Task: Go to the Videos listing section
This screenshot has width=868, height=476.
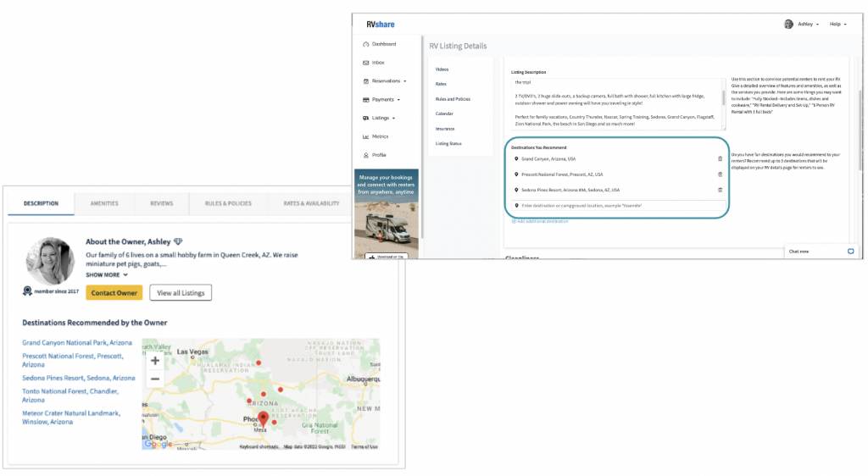Action: point(442,69)
